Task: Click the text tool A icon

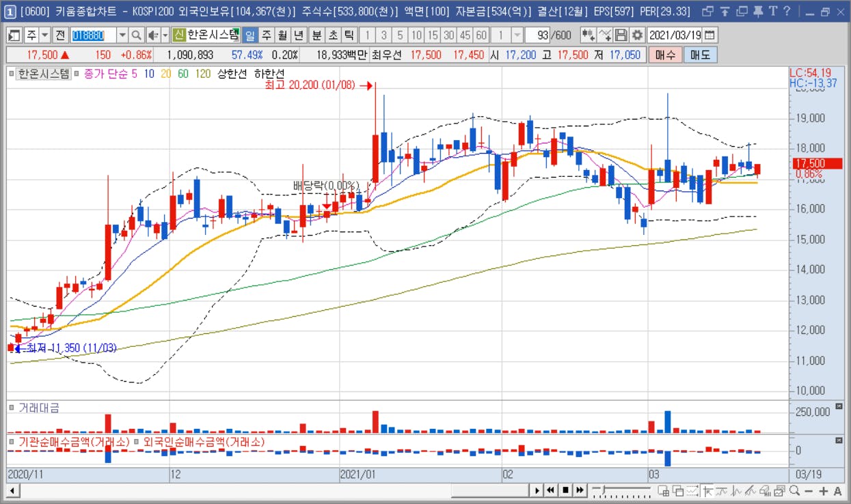Action: (838, 490)
